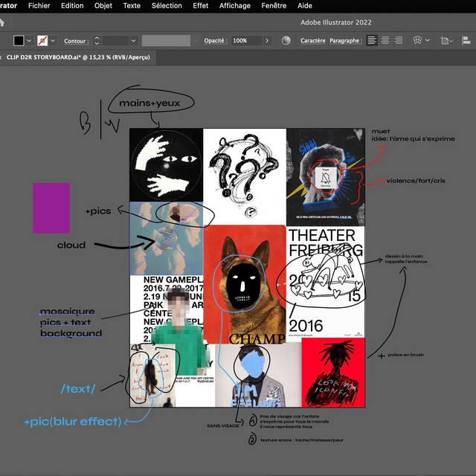This screenshot has width=476, height=476.
Task: Select the '+pic(blur effect)' text
Action: click(x=73, y=422)
